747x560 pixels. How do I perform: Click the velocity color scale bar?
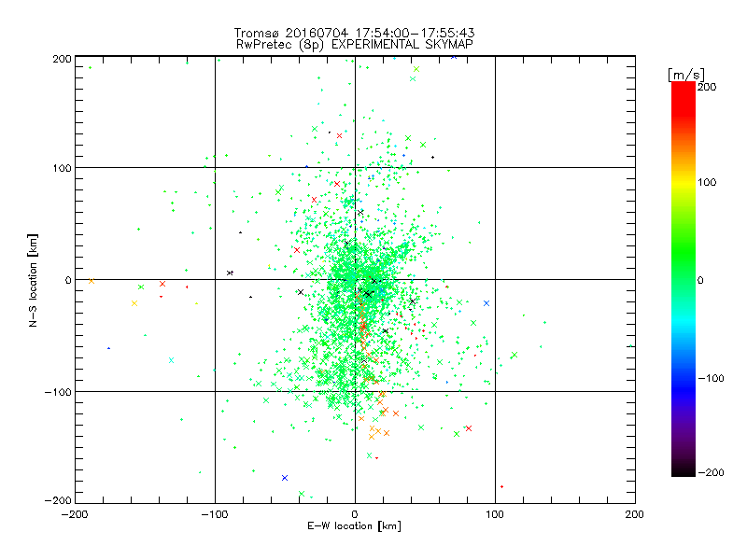[x=684, y=279]
